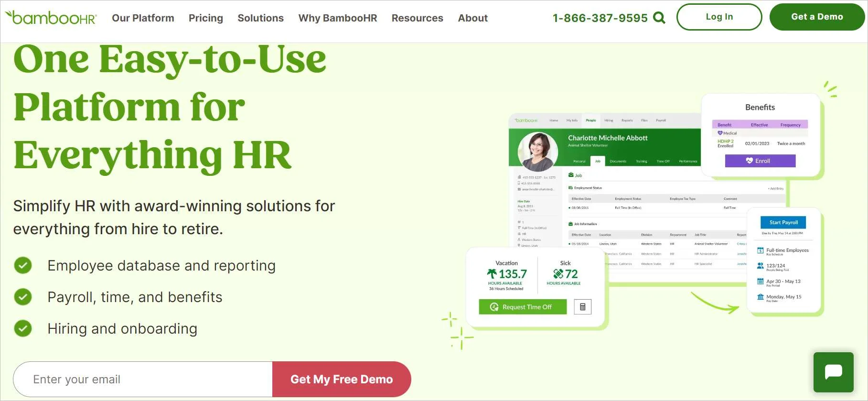Click the Hiring tab in preview app

click(609, 120)
